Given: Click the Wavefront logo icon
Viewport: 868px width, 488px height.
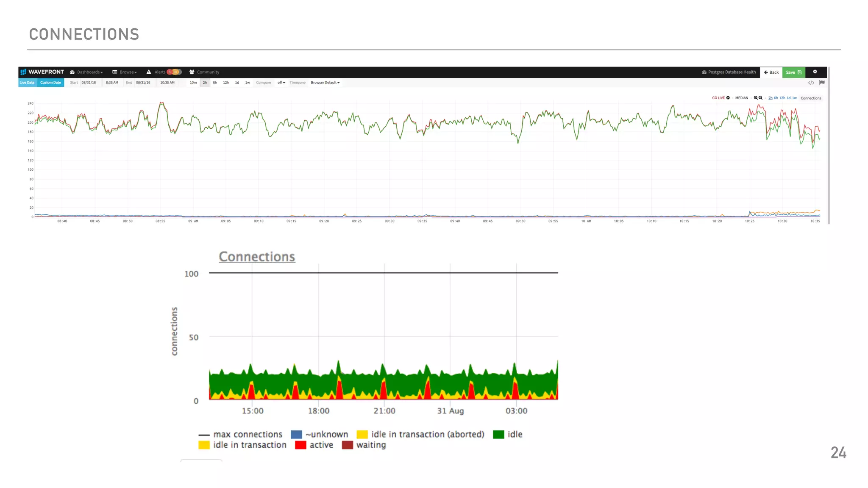Looking at the screenshot, I should 23,72.
